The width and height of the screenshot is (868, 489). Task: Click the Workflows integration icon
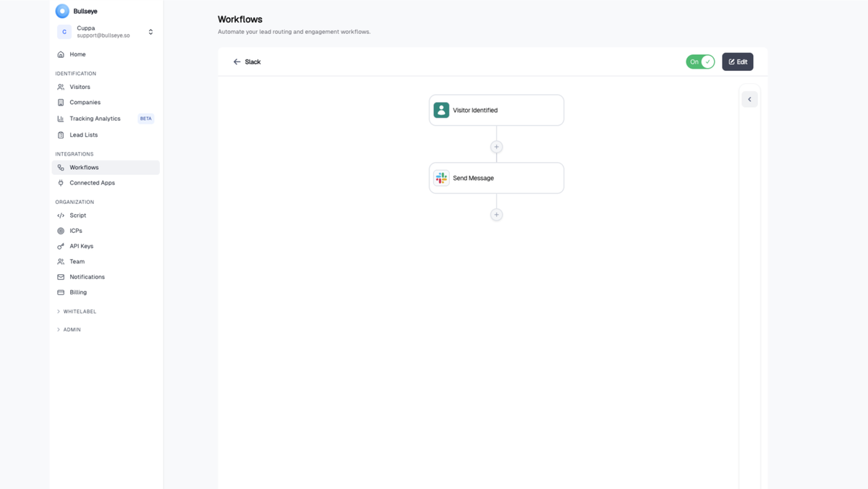pos(61,167)
